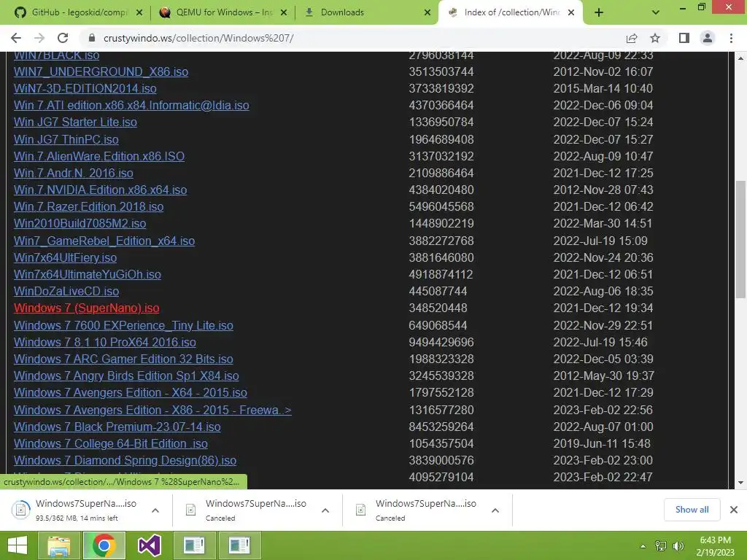The height and width of the screenshot is (560, 747).
Task: Click the downloading file icon at 93.5/362 MB
Action: 21,510
